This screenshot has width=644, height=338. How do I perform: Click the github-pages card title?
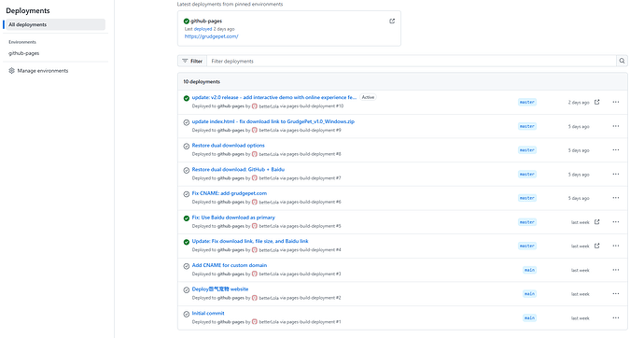(206, 21)
